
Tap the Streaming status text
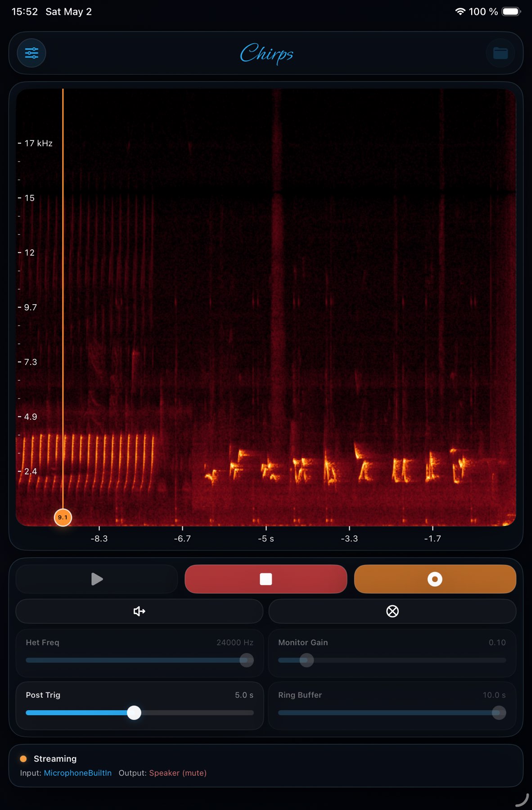(x=55, y=759)
